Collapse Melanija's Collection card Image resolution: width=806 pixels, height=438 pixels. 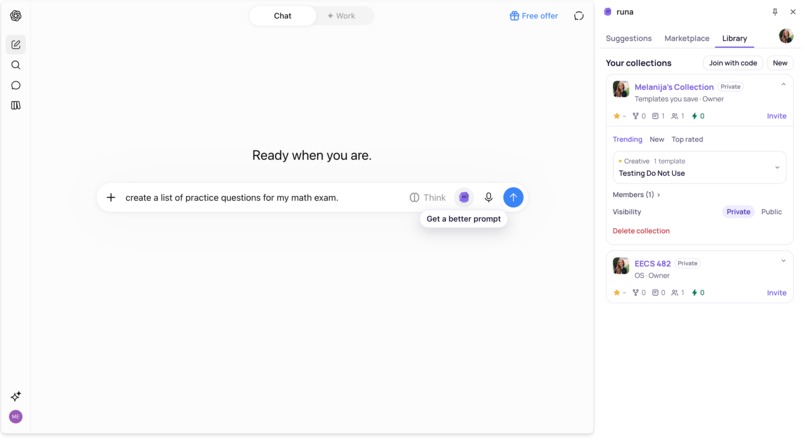(x=783, y=84)
